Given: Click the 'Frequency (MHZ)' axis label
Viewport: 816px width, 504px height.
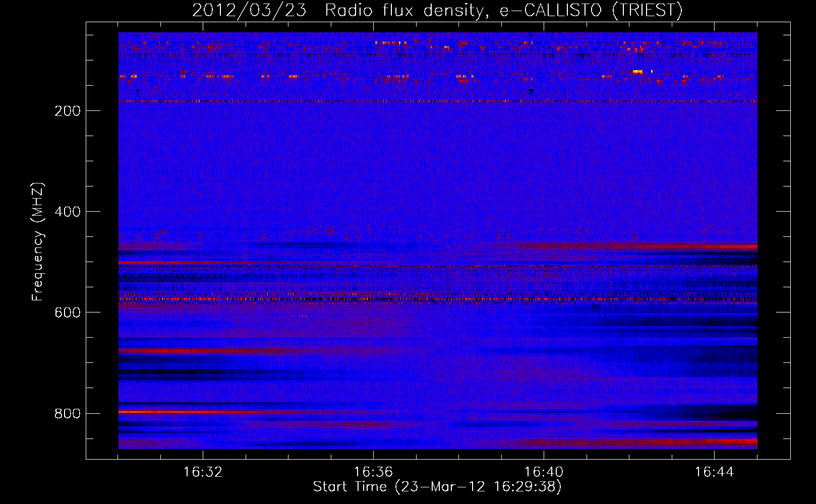Looking at the screenshot, I should click(x=37, y=242).
